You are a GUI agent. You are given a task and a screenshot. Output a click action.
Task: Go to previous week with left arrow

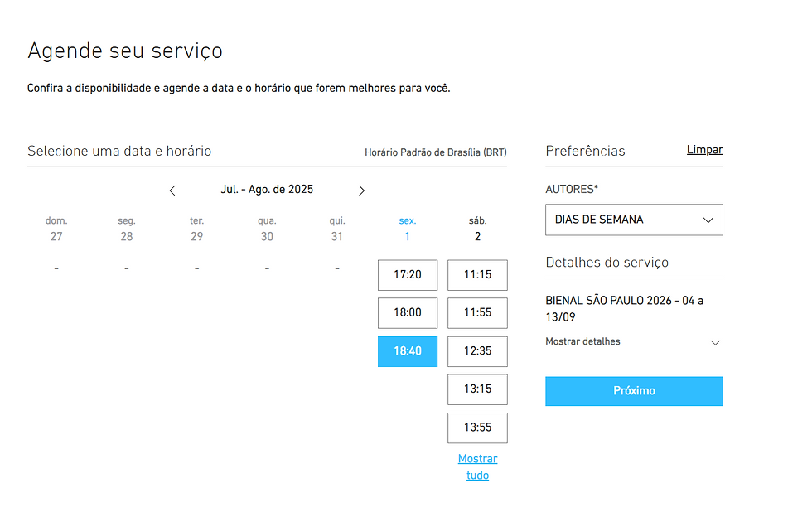172,191
